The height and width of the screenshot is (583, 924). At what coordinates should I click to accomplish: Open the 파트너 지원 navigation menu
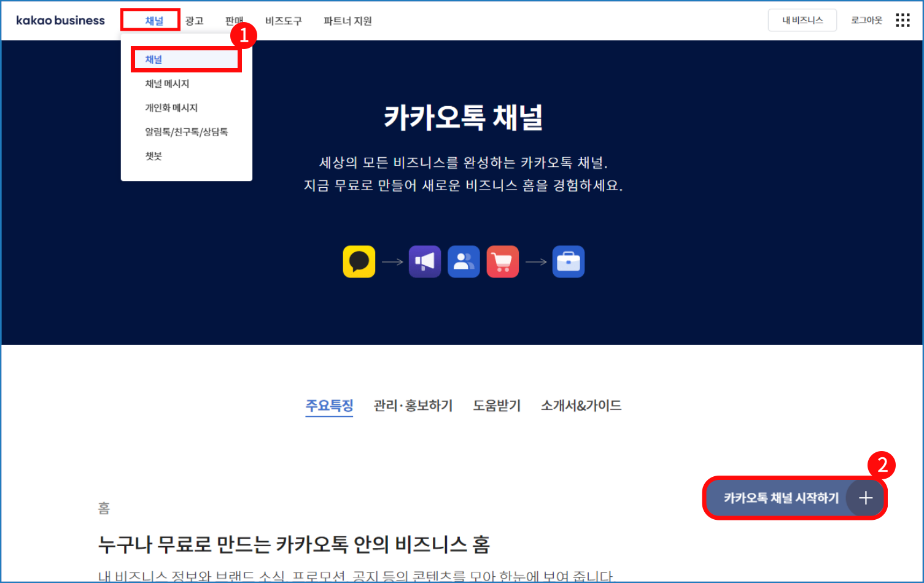(347, 21)
